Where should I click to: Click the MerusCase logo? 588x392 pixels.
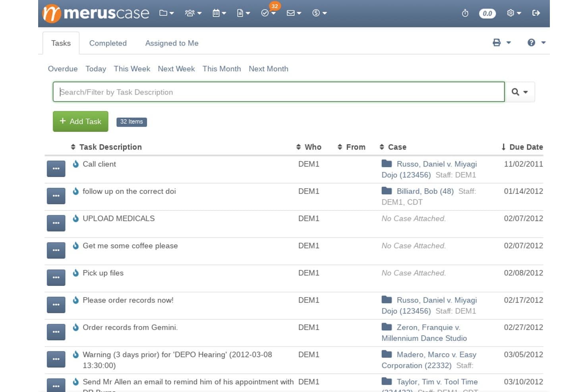click(96, 13)
